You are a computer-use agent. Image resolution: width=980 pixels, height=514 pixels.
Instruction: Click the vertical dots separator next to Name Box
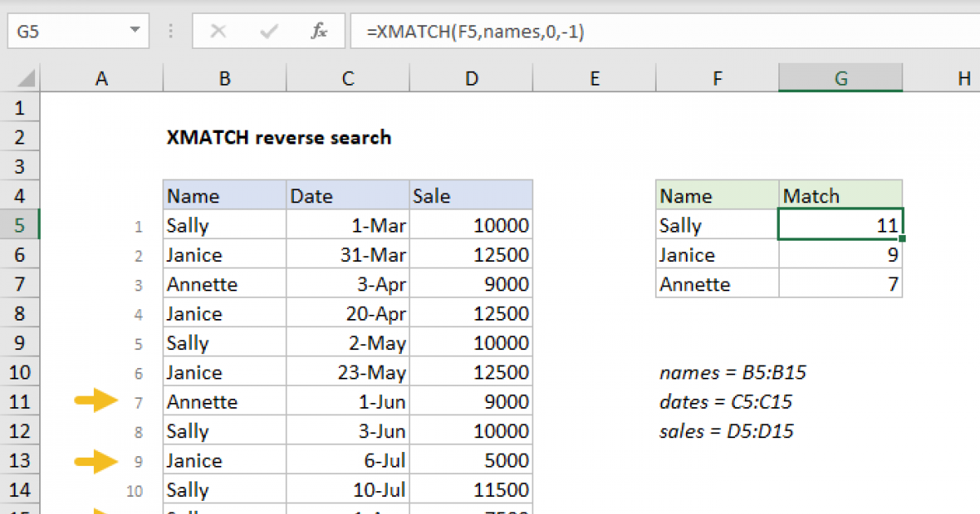[x=170, y=31]
